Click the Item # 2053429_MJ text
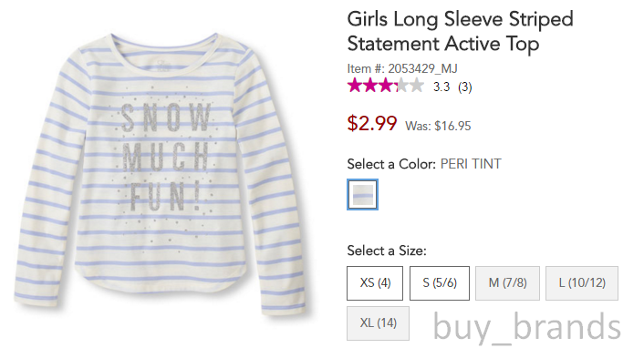 coord(402,68)
